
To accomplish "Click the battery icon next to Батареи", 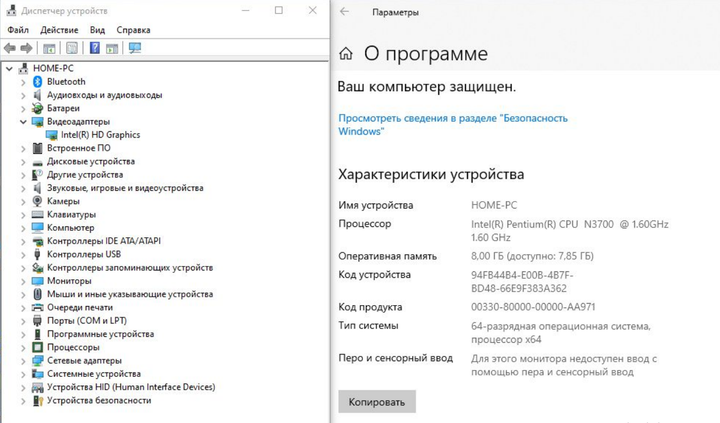I will 38,108.
